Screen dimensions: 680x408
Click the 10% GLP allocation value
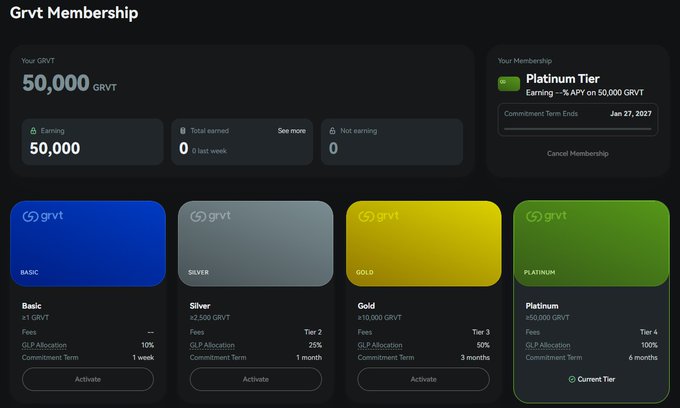147,345
